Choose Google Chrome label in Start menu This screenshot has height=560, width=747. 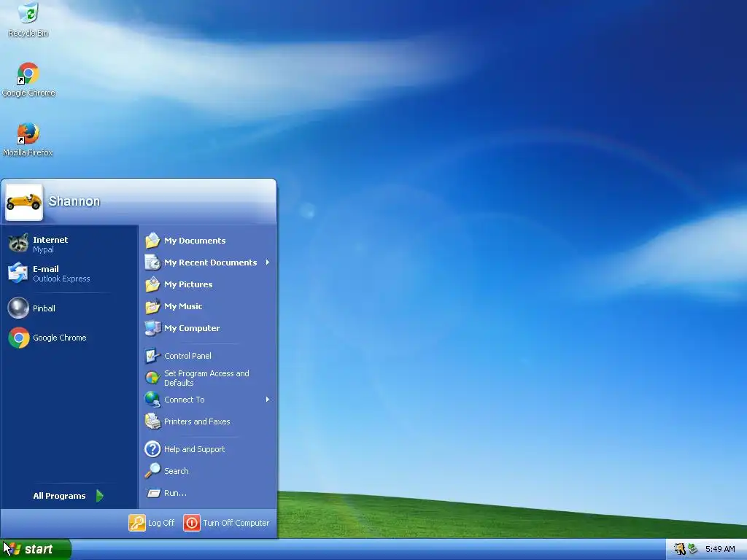click(60, 338)
